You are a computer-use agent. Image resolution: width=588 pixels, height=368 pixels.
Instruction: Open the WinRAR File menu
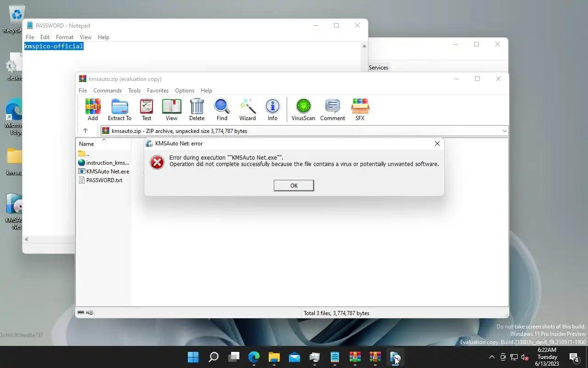(x=83, y=91)
